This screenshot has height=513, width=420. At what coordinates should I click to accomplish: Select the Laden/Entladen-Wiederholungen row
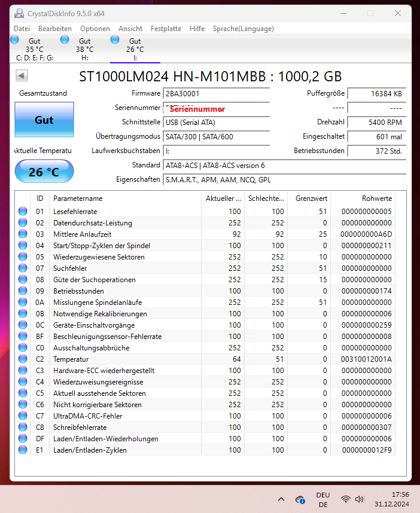pyautogui.click(x=205, y=438)
